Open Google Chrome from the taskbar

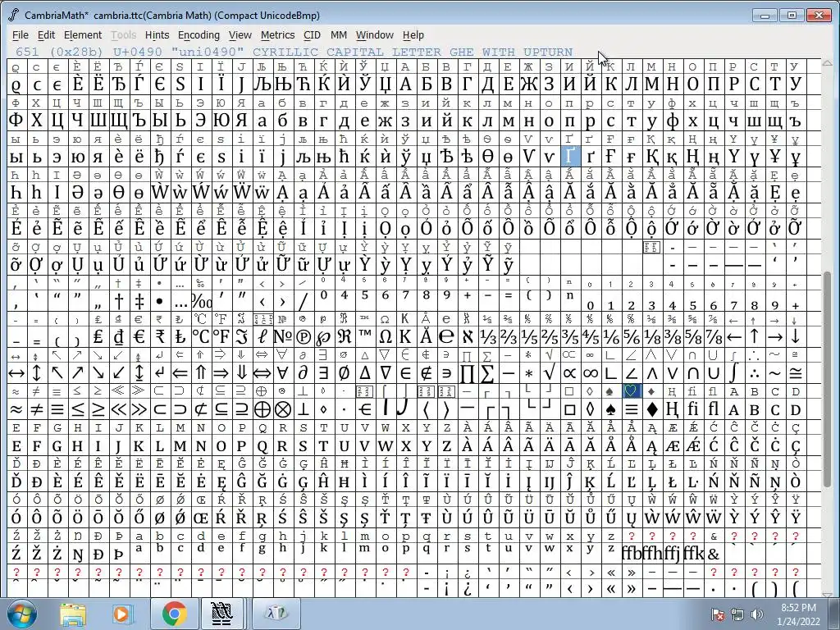(x=174, y=614)
